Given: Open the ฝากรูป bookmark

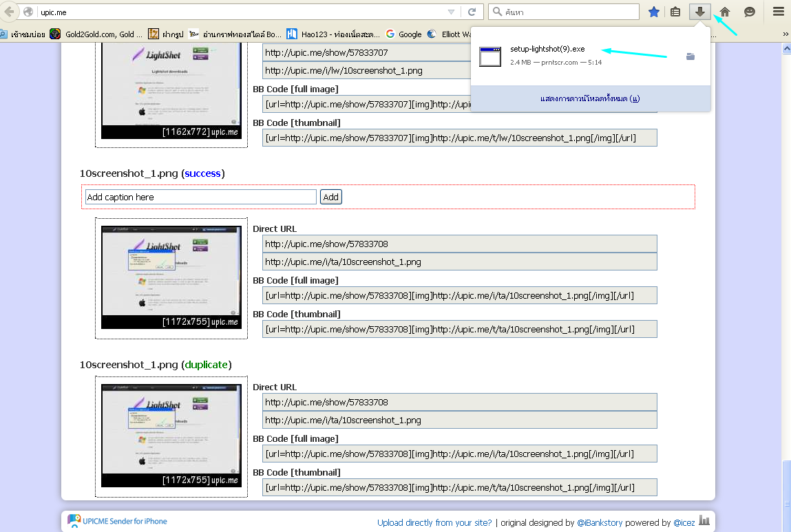Looking at the screenshot, I should pyautogui.click(x=166, y=34).
